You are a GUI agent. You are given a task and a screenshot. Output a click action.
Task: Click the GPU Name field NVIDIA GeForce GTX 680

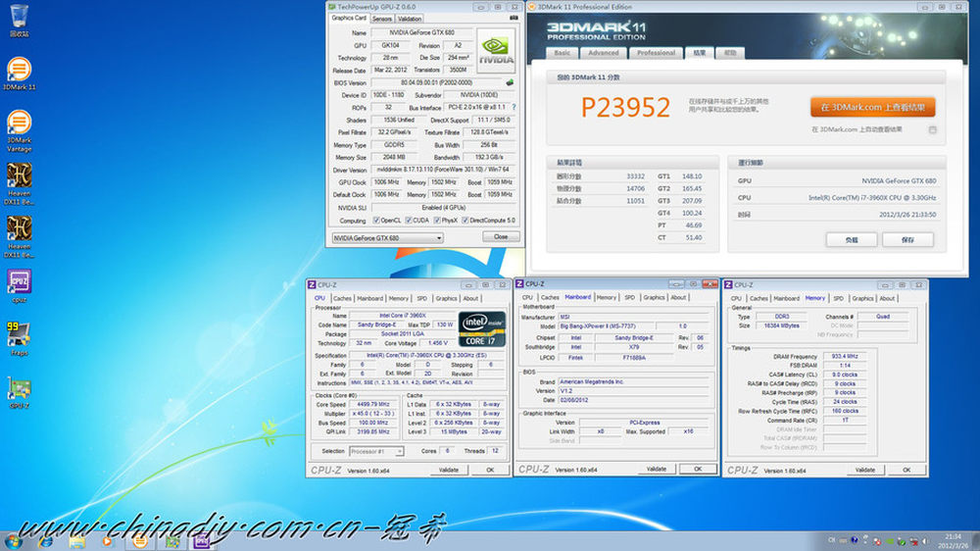pos(422,32)
